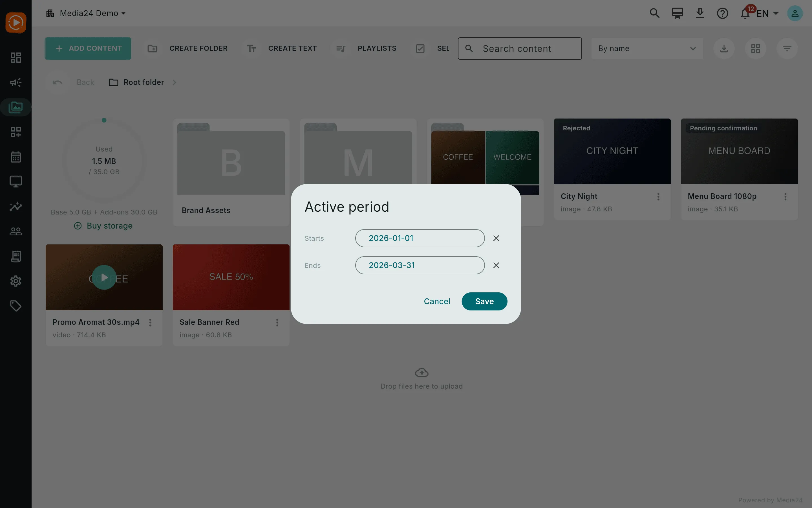Open the EN language dropdown
812x508 pixels.
tap(768, 13)
